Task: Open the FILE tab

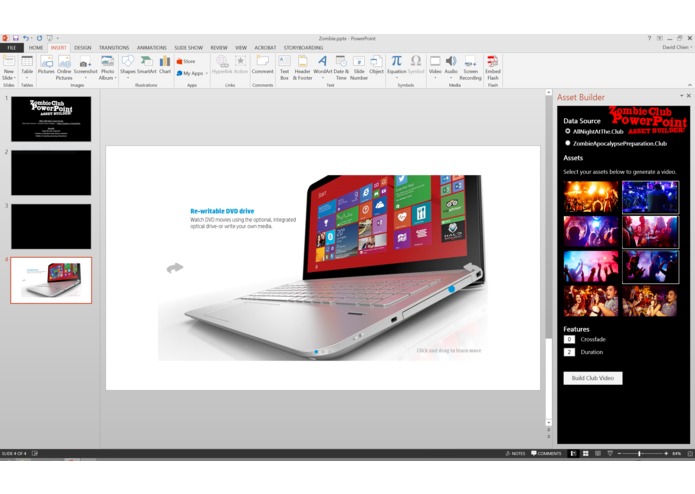Action: tap(12, 47)
